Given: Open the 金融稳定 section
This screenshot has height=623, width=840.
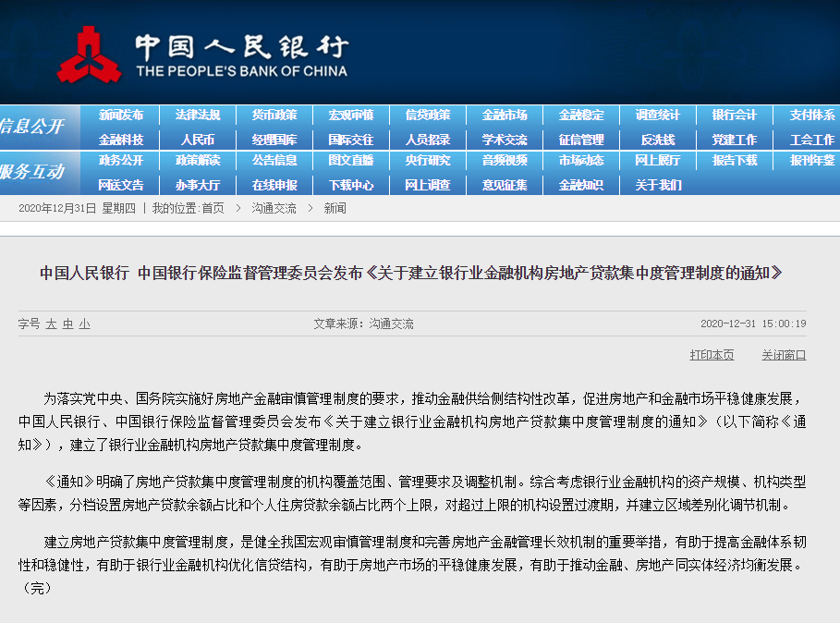Looking at the screenshot, I should tap(580, 116).
